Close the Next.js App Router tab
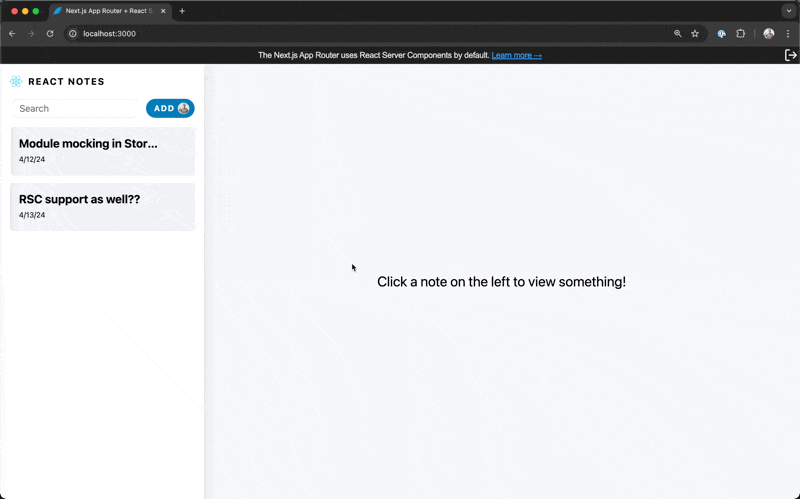Screen dimensions: 800x499 tap(163, 11)
